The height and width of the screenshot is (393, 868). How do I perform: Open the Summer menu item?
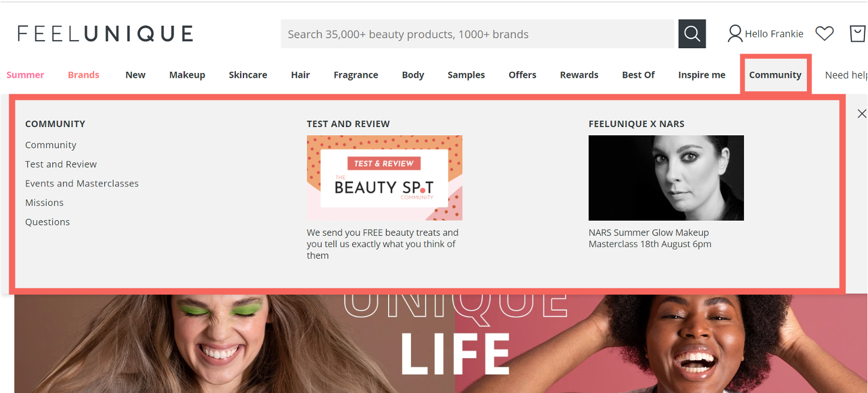[x=25, y=75]
